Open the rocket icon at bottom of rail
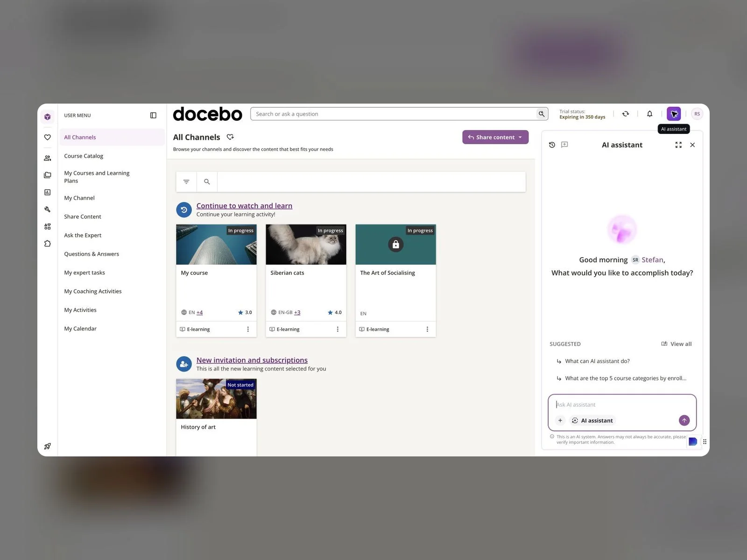Image resolution: width=747 pixels, height=560 pixels. click(x=48, y=446)
